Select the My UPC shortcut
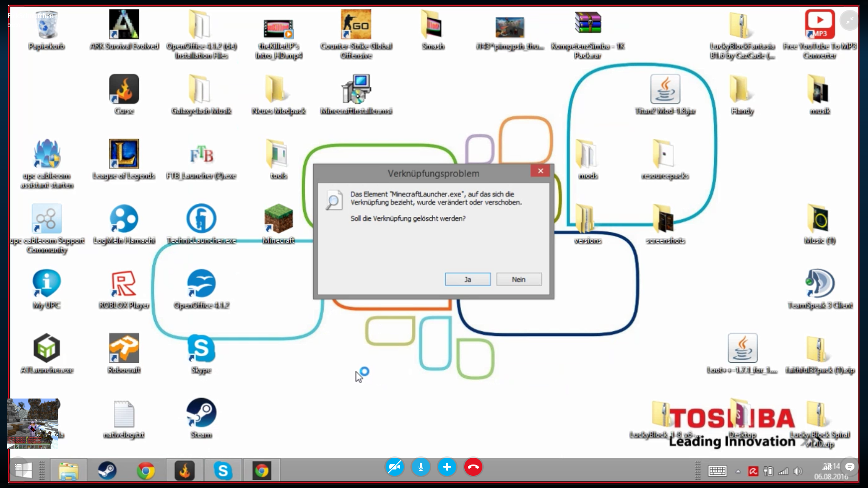Image resolution: width=868 pixels, height=488 pixels. [47, 289]
